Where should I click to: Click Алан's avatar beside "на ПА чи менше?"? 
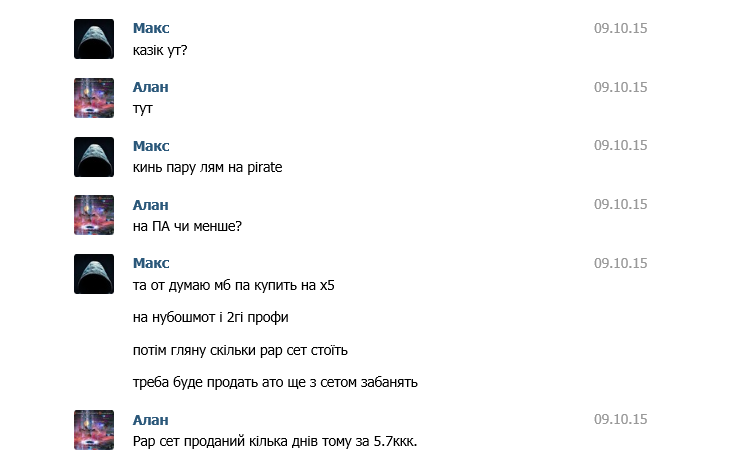pos(94,215)
